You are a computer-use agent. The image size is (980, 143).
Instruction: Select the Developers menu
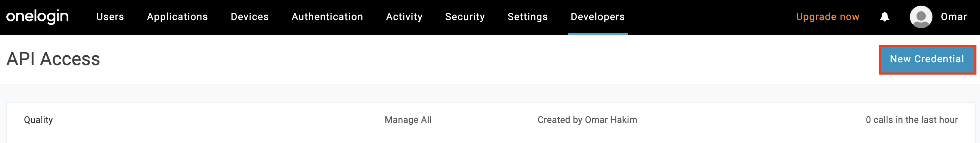[597, 17]
